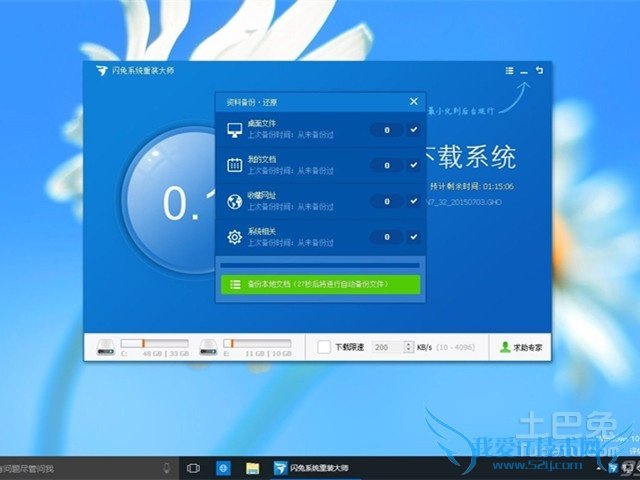This screenshot has width=640, height=480.
Task: Select the 收藏网址 row label
Action: pos(262,195)
